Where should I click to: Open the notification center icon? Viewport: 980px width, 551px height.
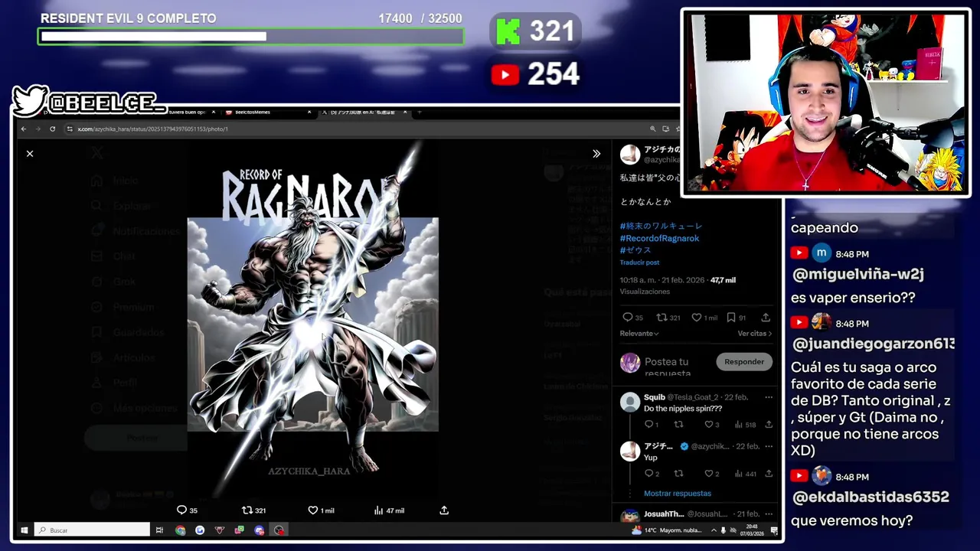point(774,530)
